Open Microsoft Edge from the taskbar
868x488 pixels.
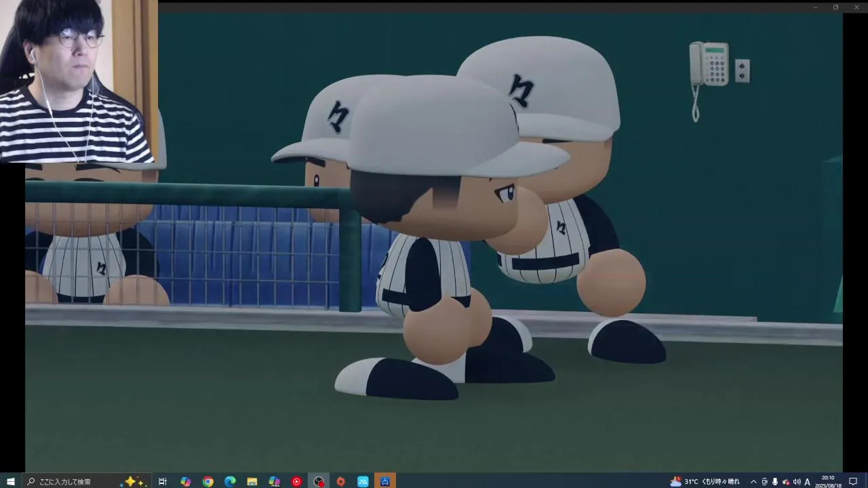coord(230,481)
